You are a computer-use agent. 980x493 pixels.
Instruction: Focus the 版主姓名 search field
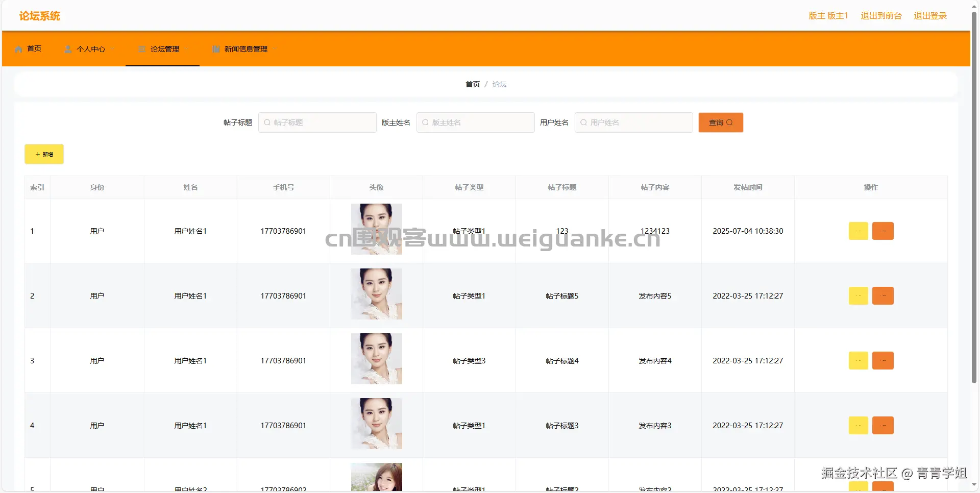tap(475, 122)
